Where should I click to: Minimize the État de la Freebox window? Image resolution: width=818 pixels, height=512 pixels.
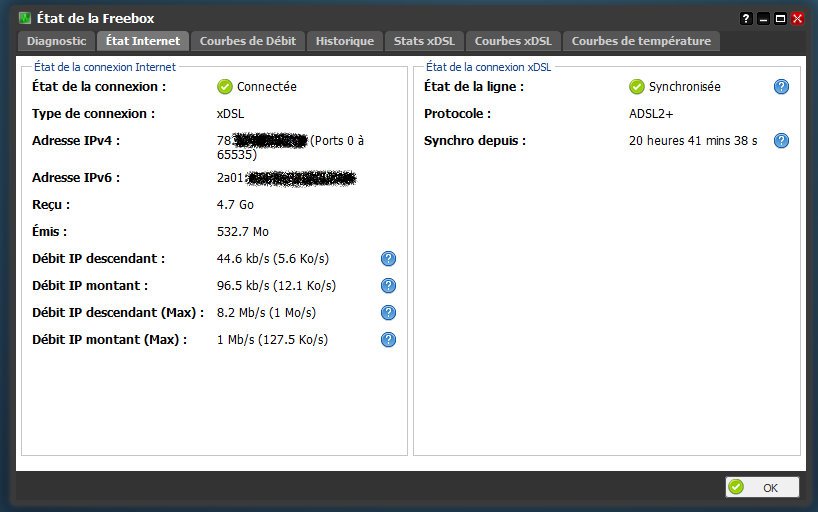coord(763,19)
